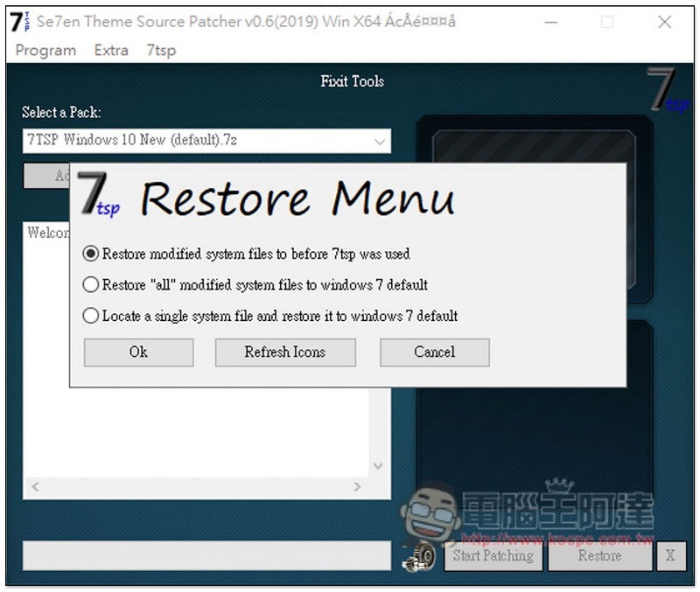Minimize the patcher window

pyautogui.click(x=551, y=22)
